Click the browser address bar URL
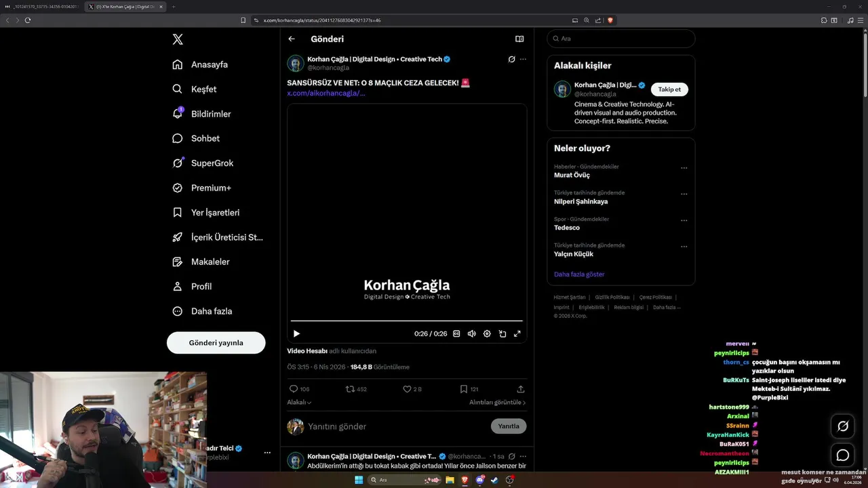868x488 pixels. click(x=322, y=20)
